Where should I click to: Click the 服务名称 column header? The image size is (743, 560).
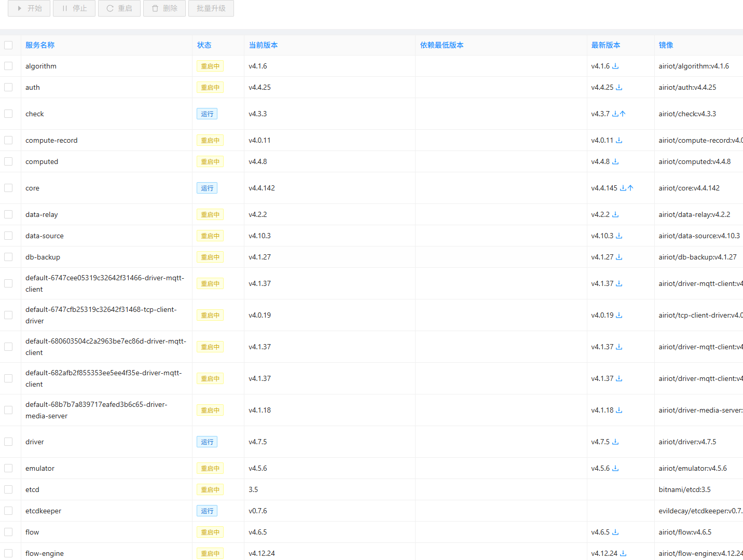[x=40, y=45]
